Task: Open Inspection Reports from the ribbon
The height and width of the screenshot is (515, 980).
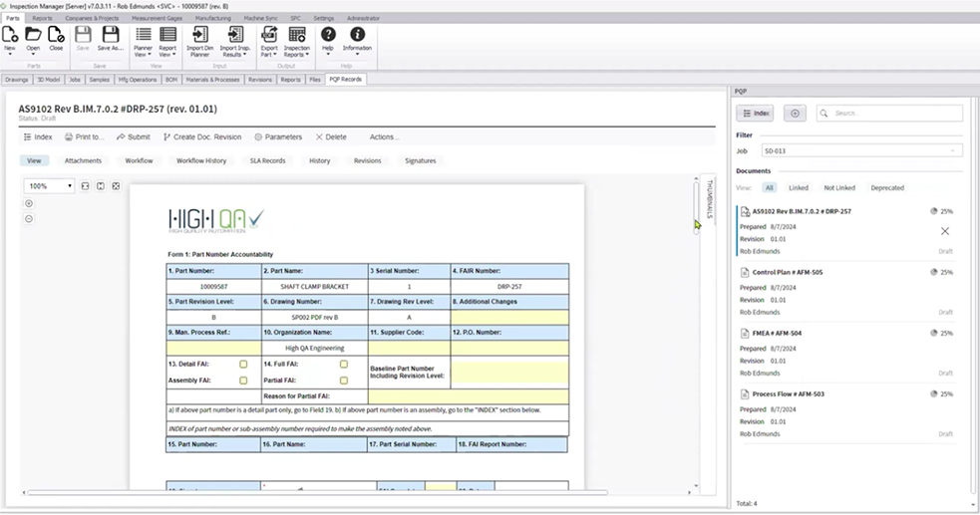Action: tap(297, 41)
